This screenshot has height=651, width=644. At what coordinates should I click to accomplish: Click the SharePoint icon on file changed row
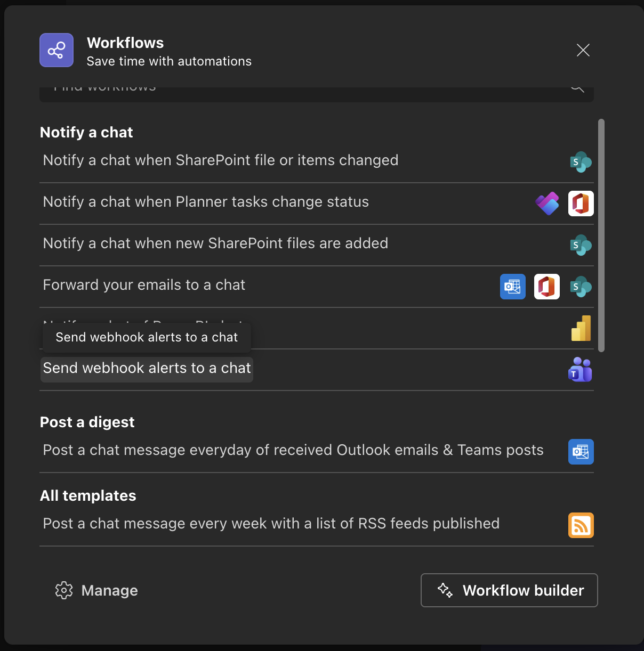581,162
